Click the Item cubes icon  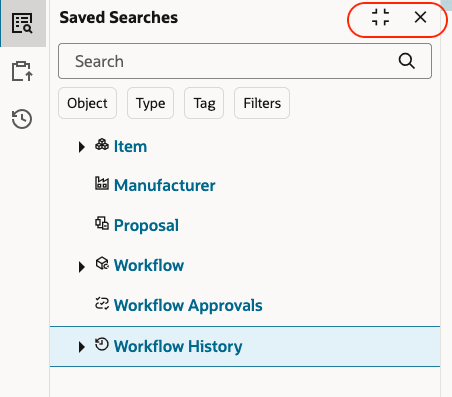(x=102, y=145)
